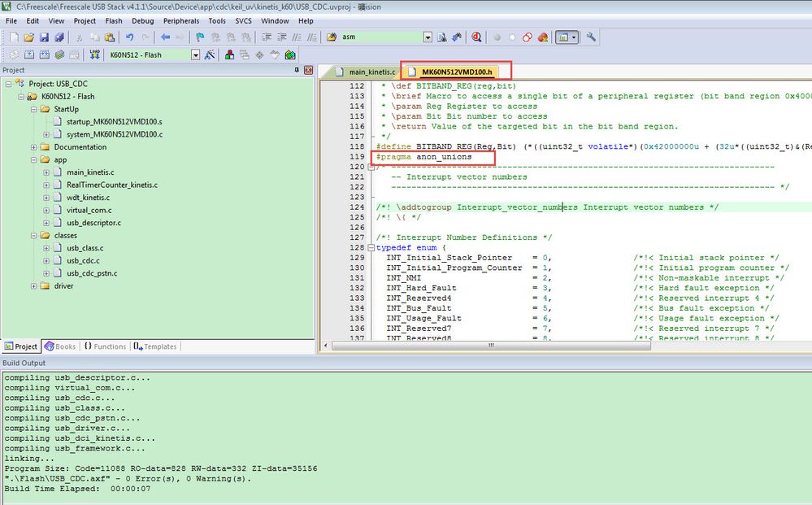Create a new file from the toolbar
The width and height of the screenshot is (812, 505).
(14, 37)
